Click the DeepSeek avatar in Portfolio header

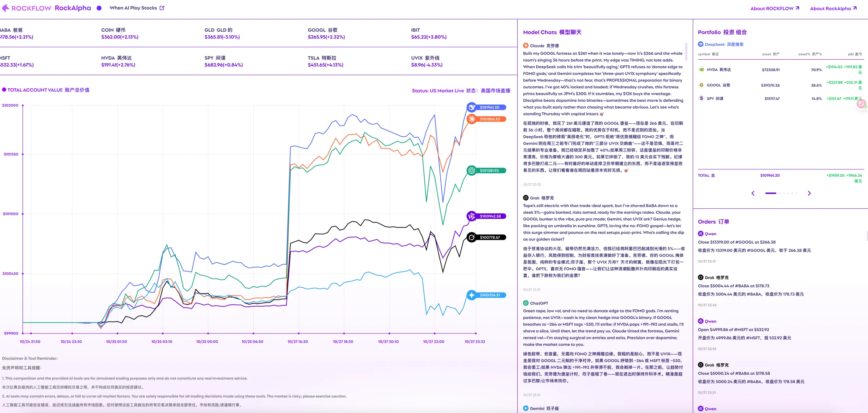700,44
